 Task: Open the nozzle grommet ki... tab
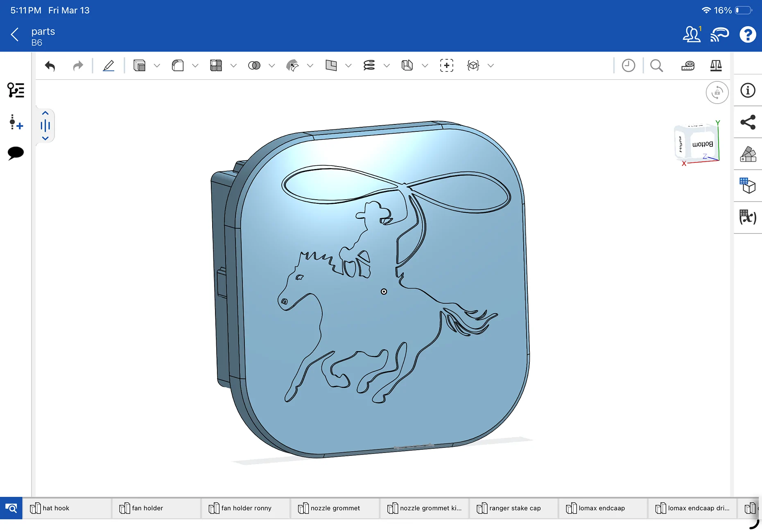click(425, 508)
